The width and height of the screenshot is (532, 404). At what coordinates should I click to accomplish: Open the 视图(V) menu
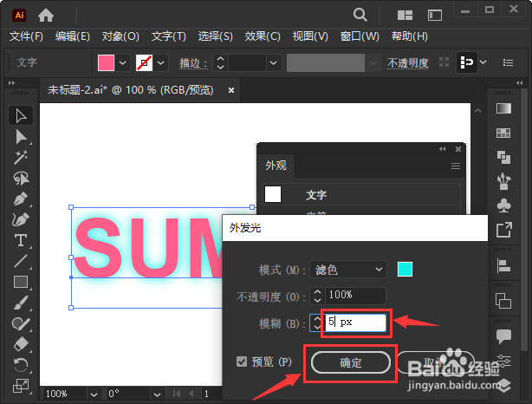(310, 36)
